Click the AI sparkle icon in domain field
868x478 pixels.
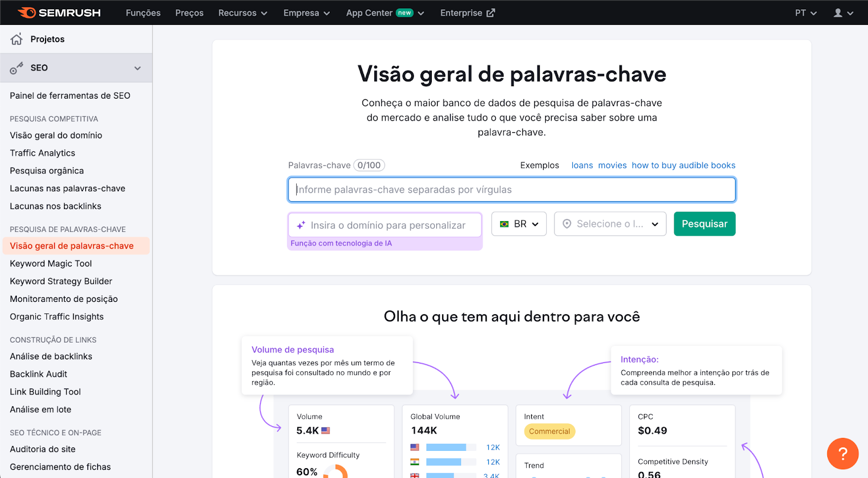point(301,225)
